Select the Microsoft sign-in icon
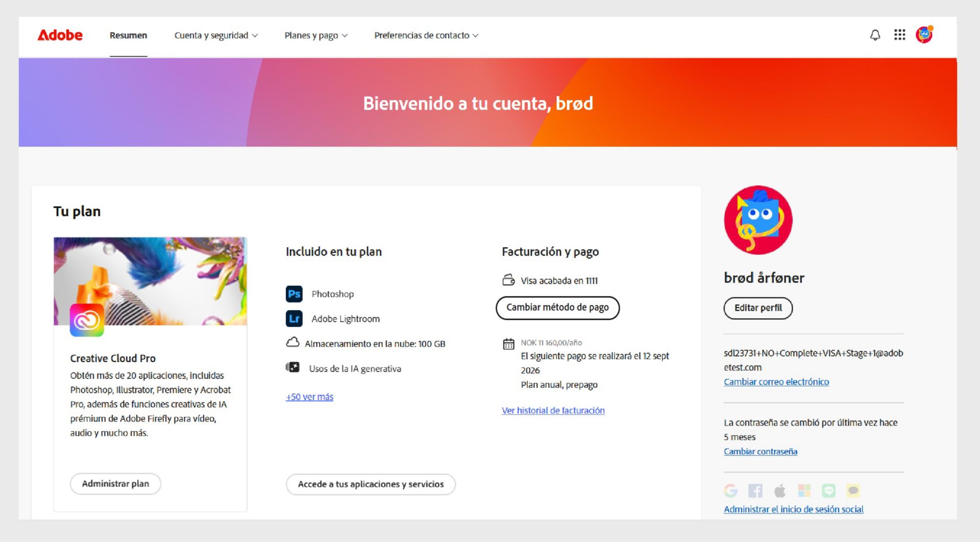Viewport: 980px width, 542px height. [804, 490]
